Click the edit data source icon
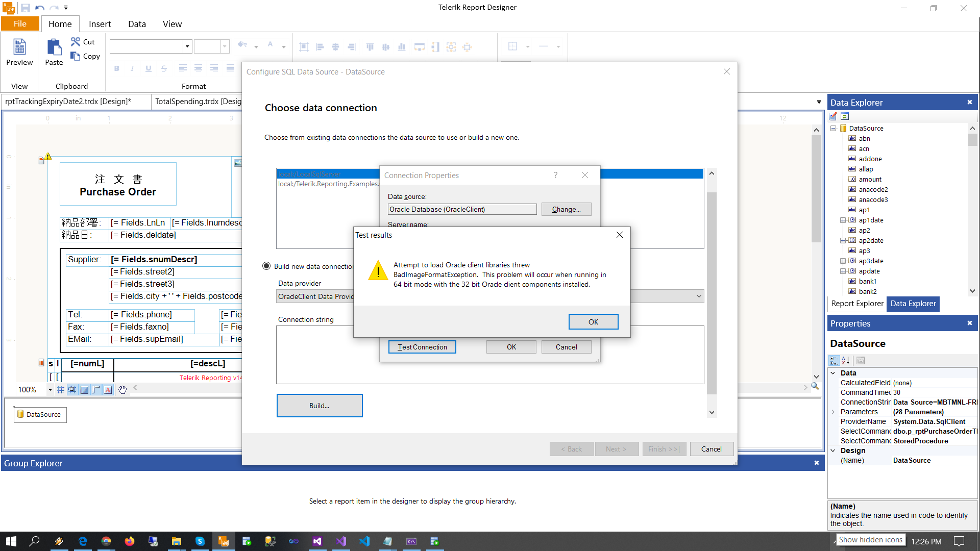This screenshot has height=551, width=980. [x=833, y=116]
